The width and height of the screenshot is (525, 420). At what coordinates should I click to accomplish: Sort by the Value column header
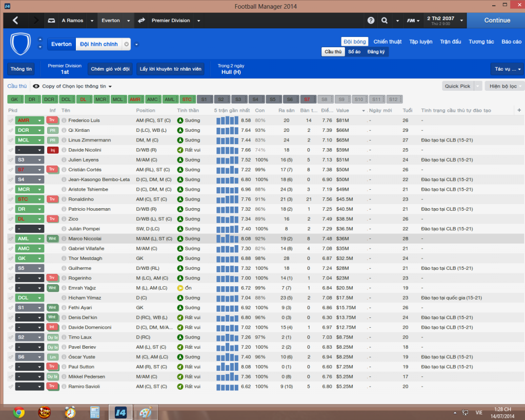(x=342, y=110)
